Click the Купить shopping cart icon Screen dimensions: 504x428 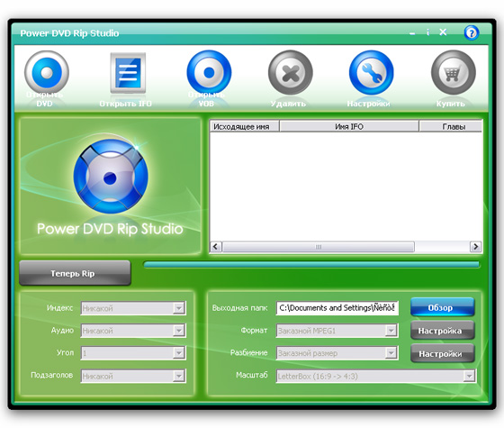coord(454,73)
